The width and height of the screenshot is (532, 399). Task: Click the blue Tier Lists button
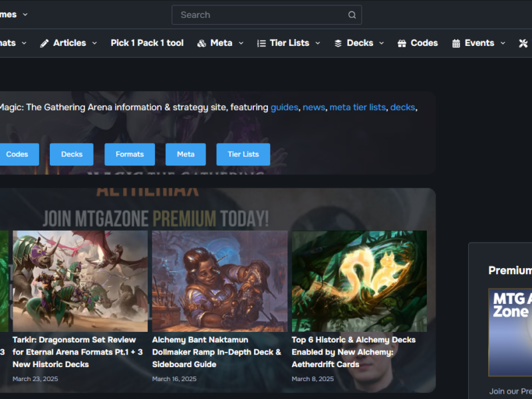(243, 154)
